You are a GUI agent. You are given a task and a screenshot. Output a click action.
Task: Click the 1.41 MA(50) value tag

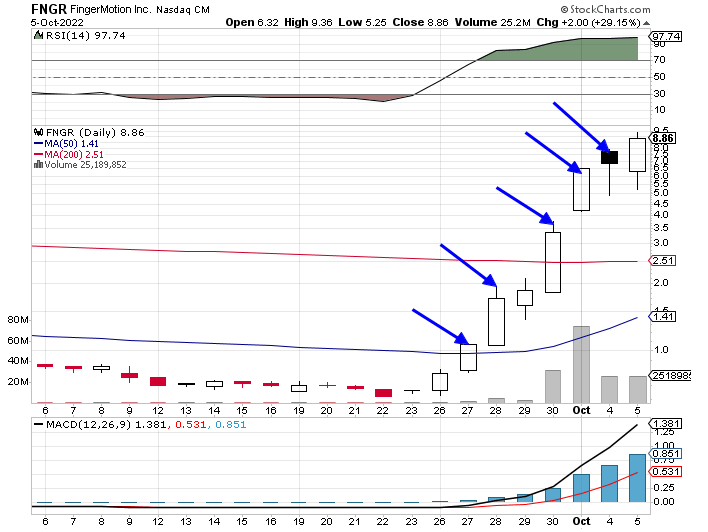tap(662, 317)
